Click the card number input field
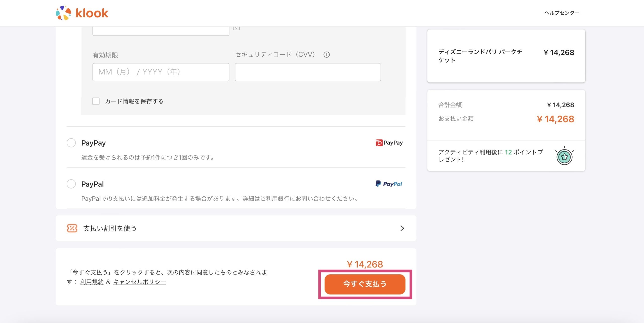Viewport: 644px width, 323px height. 161,31
